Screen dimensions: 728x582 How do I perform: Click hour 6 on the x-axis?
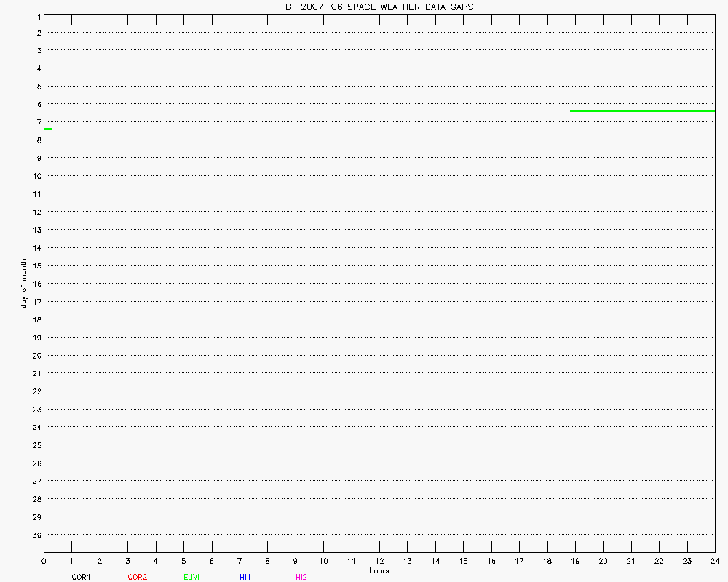click(211, 561)
